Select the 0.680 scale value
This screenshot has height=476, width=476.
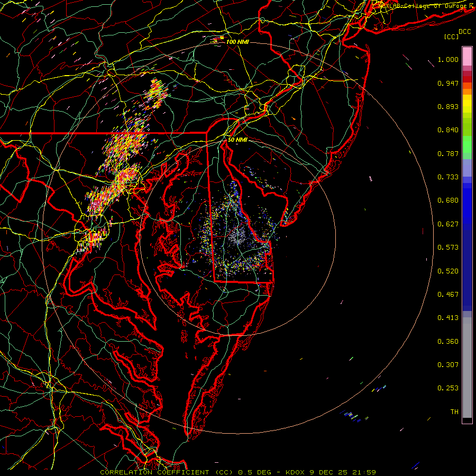(x=448, y=200)
